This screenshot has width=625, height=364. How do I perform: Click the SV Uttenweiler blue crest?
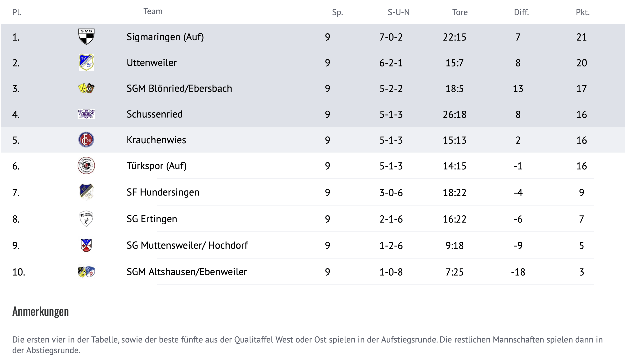pyautogui.click(x=86, y=62)
